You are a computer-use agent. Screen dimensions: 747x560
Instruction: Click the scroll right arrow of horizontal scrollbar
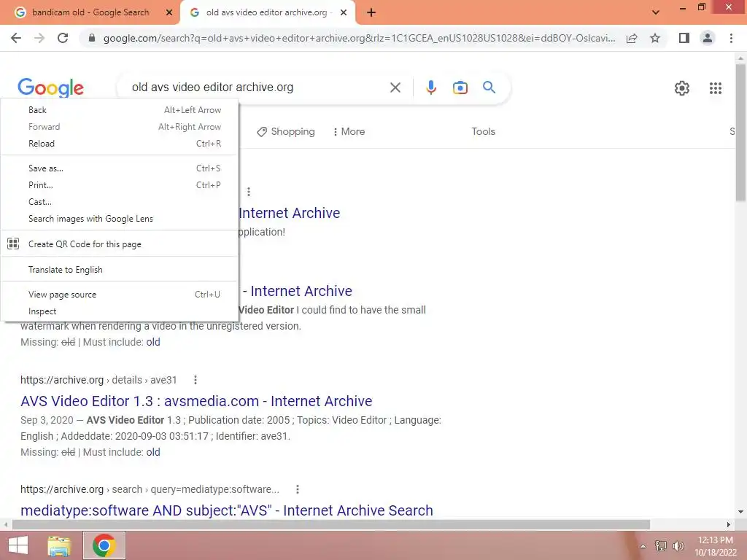point(729,525)
